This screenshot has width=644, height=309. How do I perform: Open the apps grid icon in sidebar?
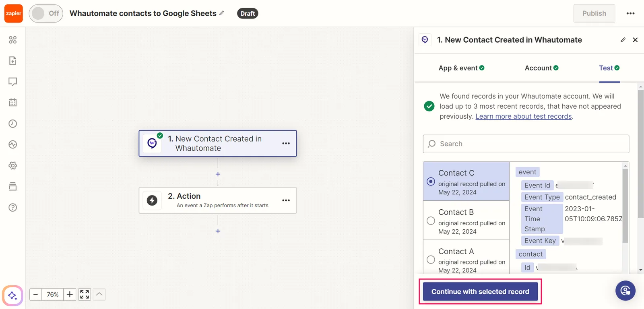click(13, 40)
